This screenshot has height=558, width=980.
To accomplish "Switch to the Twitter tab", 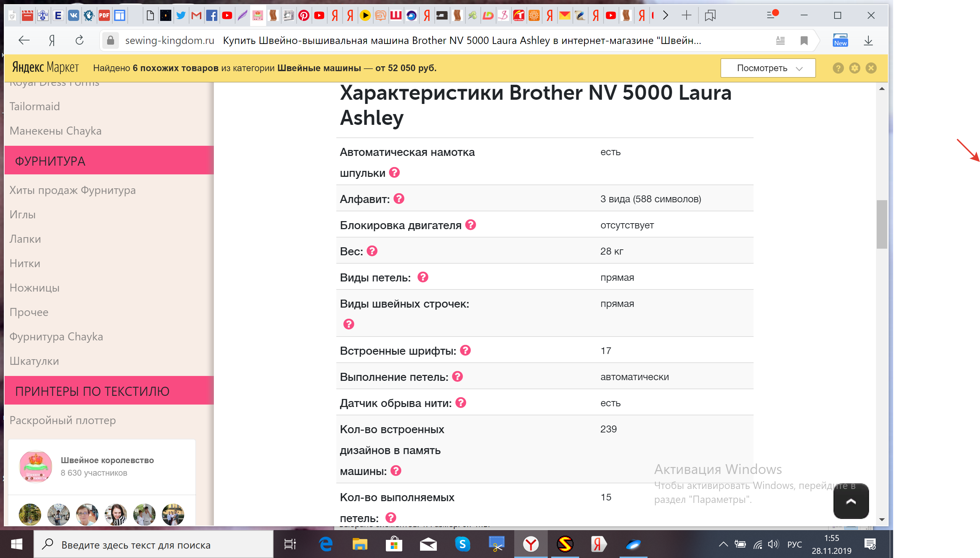I will point(181,15).
